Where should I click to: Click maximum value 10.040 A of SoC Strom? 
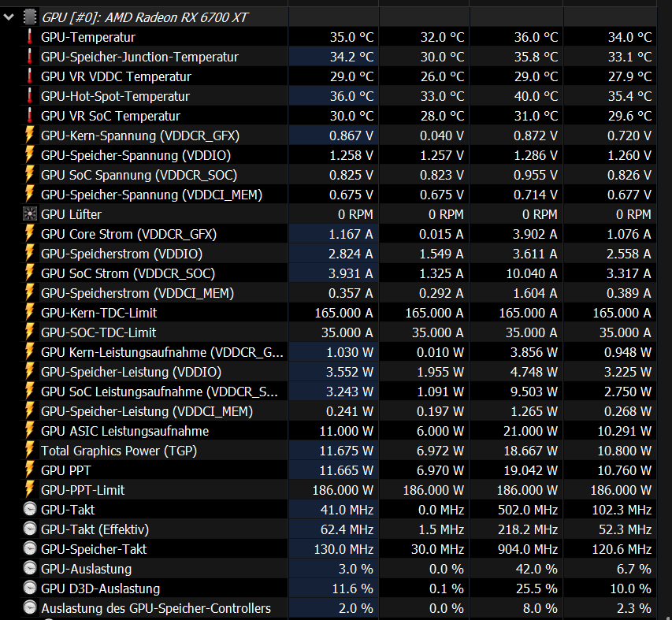point(532,274)
